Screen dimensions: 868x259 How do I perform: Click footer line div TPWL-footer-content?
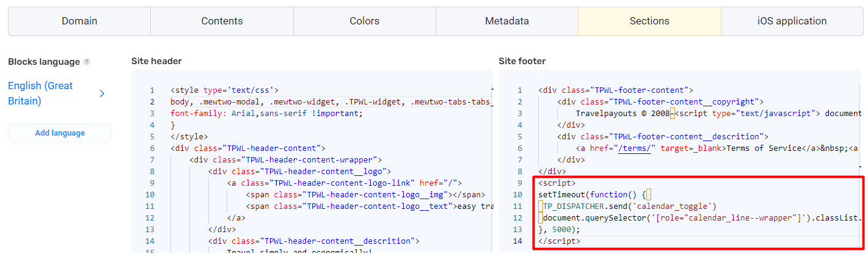(616, 90)
